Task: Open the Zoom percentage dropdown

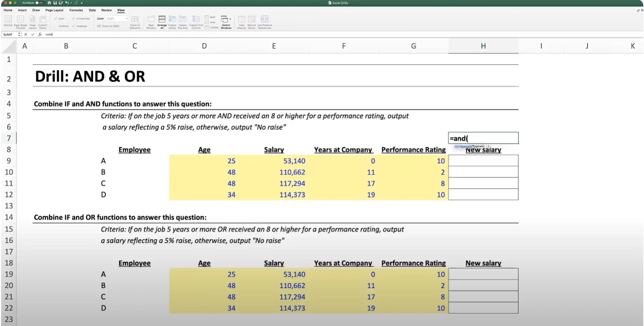Action: click(127, 19)
